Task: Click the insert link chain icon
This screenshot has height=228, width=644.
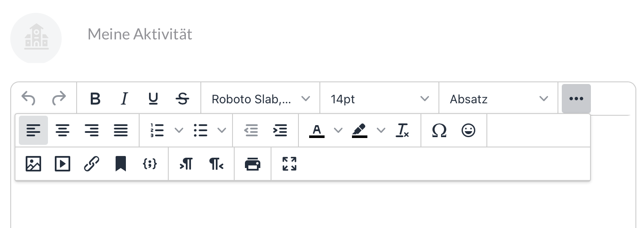Action: [92, 164]
